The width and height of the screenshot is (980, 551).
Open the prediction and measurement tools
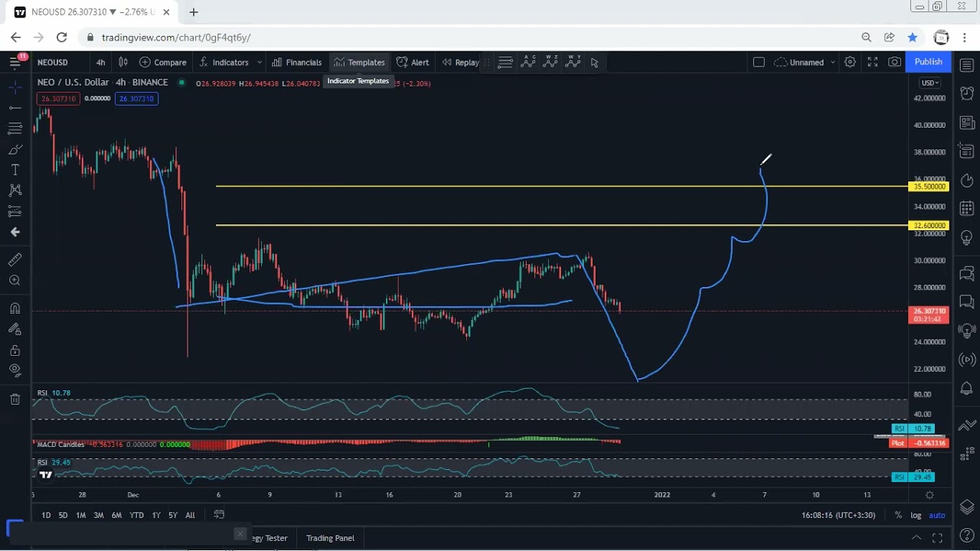pyautogui.click(x=15, y=211)
